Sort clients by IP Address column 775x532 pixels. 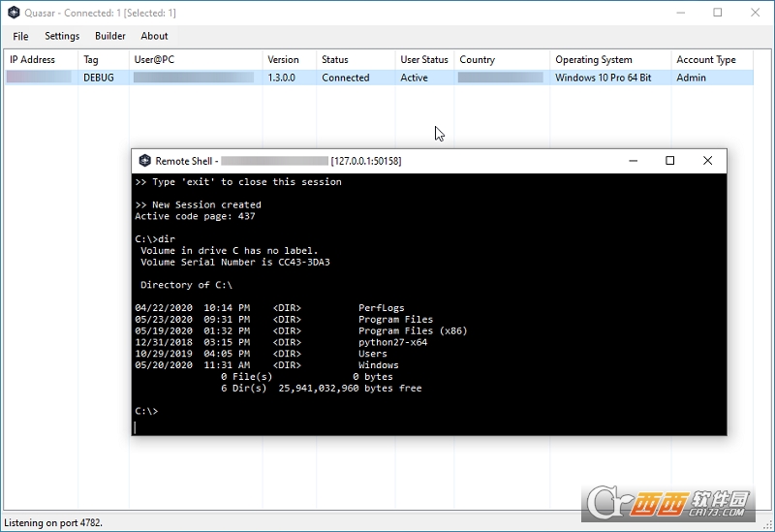click(39, 59)
